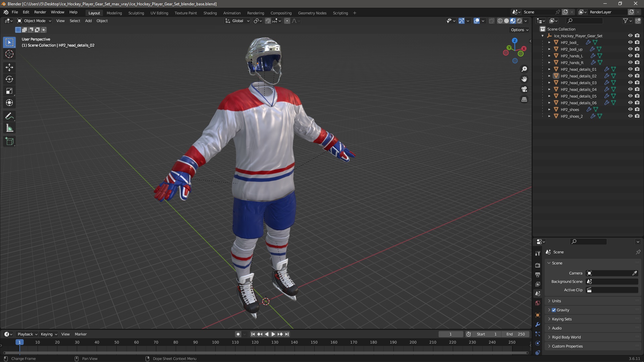Activate the Rotate tool
644x362 pixels.
click(x=9, y=79)
